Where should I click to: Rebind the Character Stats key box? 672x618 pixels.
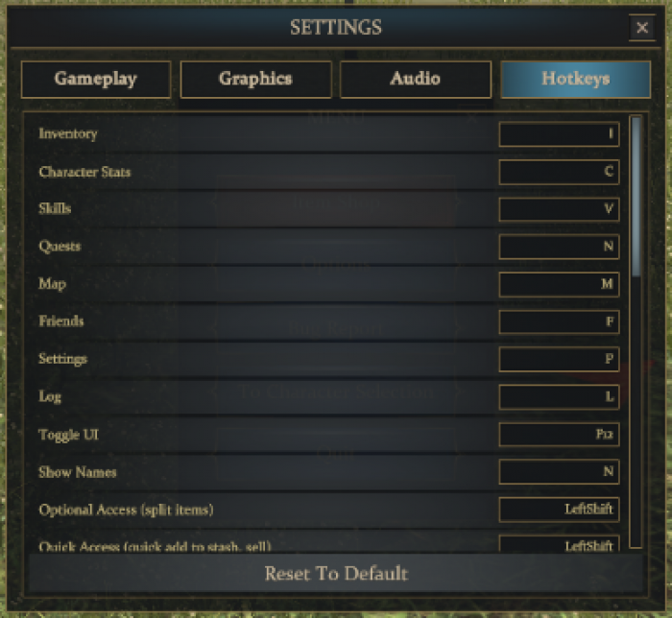(x=559, y=172)
